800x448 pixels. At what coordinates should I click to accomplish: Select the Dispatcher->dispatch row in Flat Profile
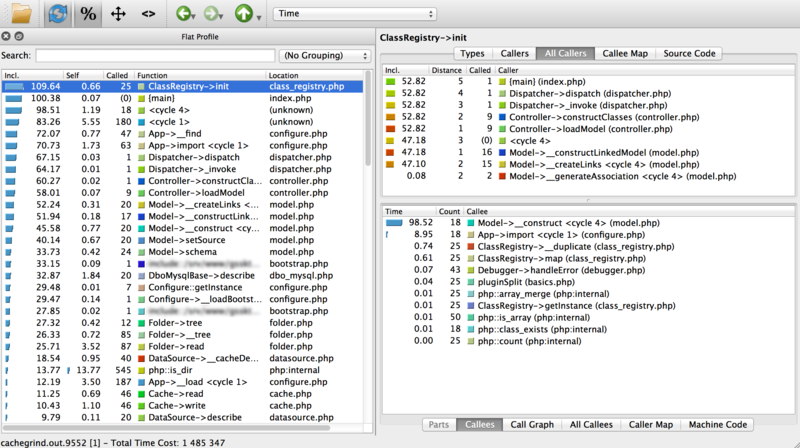183,157
